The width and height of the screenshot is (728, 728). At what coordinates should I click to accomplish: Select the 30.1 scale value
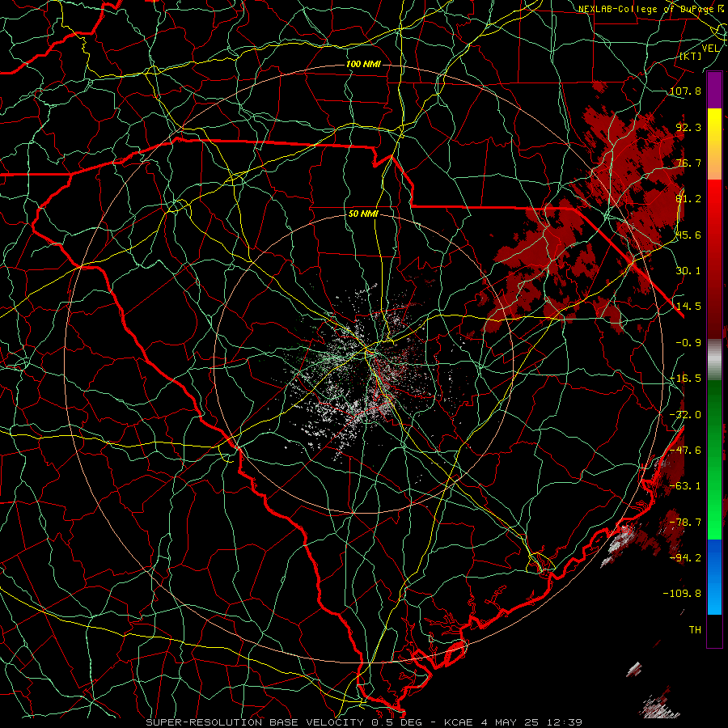tap(688, 271)
